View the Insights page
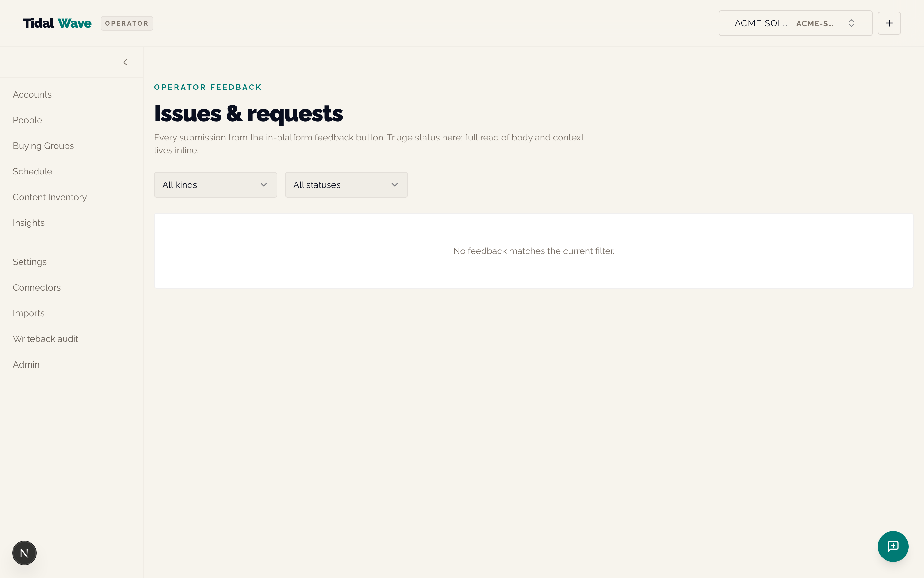This screenshot has width=924, height=578. pyautogui.click(x=29, y=223)
